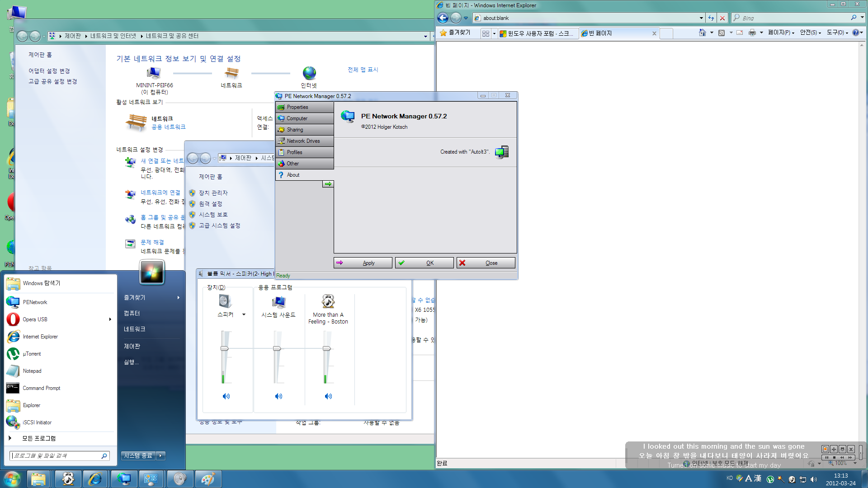Open iSCSI Initiator from Start menu
The height and width of the screenshot is (488, 868).
click(x=60, y=422)
